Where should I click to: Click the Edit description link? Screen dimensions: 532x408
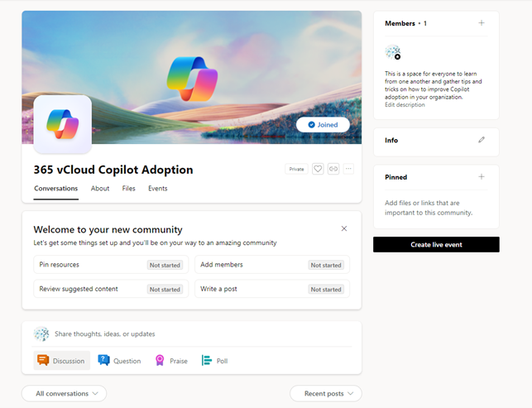tap(405, 105)
